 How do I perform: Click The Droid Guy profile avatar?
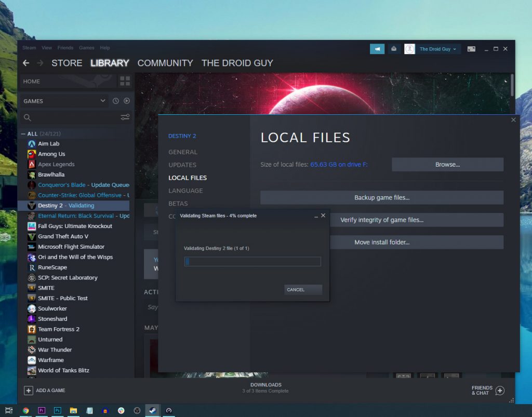click(409, 49)
